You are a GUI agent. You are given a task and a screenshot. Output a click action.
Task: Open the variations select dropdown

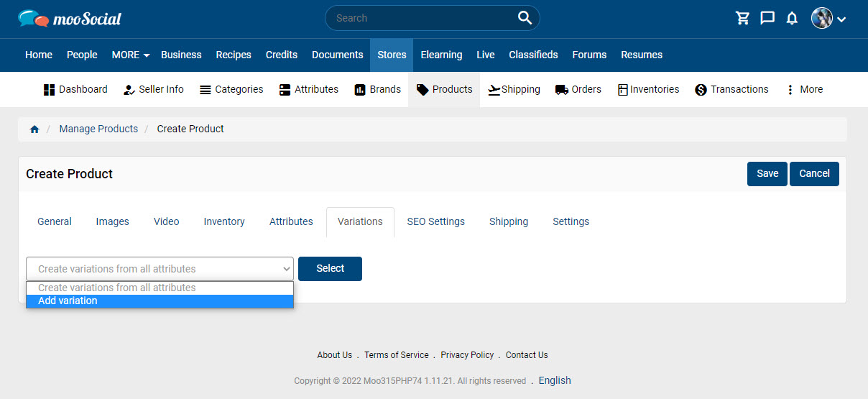pyautogui.click(x=160, y=269)
